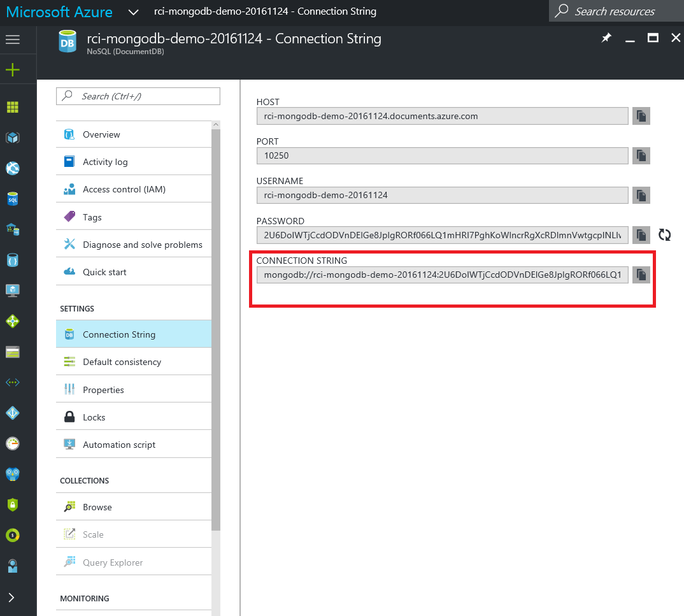Click the PORT field showing 10250
The image size is (684, 616).
point(443,155)
